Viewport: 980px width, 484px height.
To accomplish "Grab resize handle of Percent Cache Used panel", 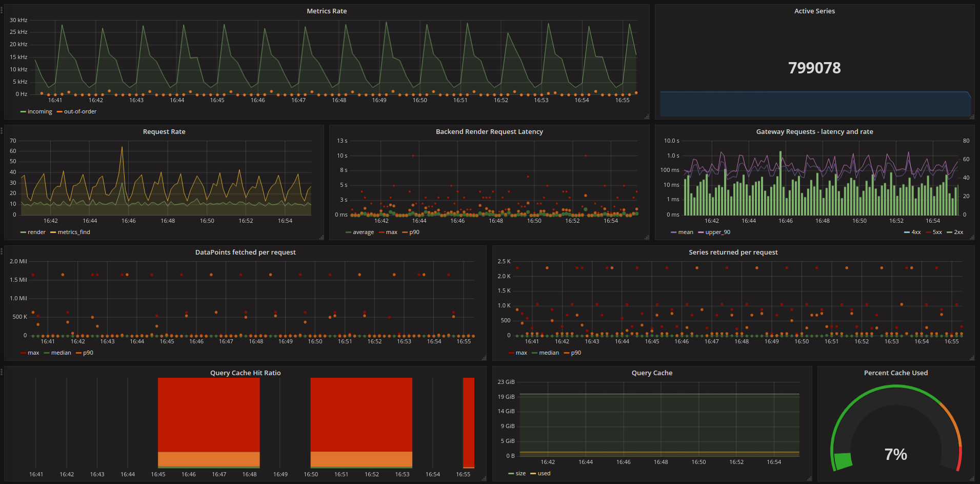I will coord(972,478).
